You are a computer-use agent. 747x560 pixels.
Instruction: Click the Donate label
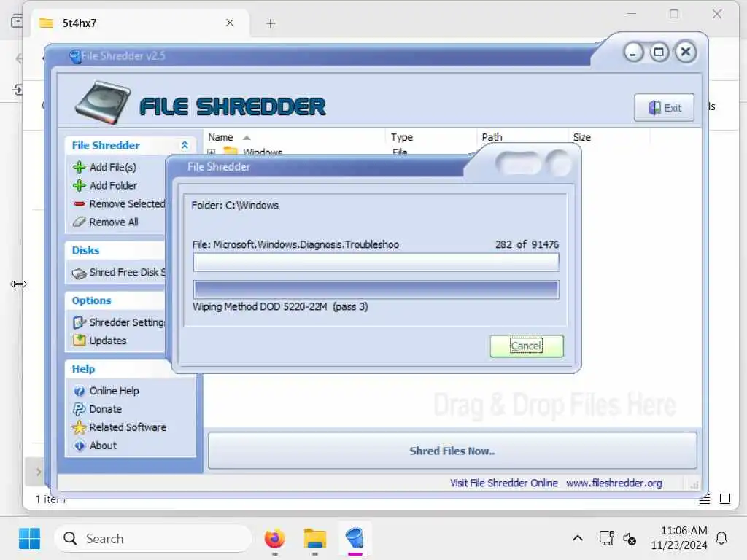[106, 409]
